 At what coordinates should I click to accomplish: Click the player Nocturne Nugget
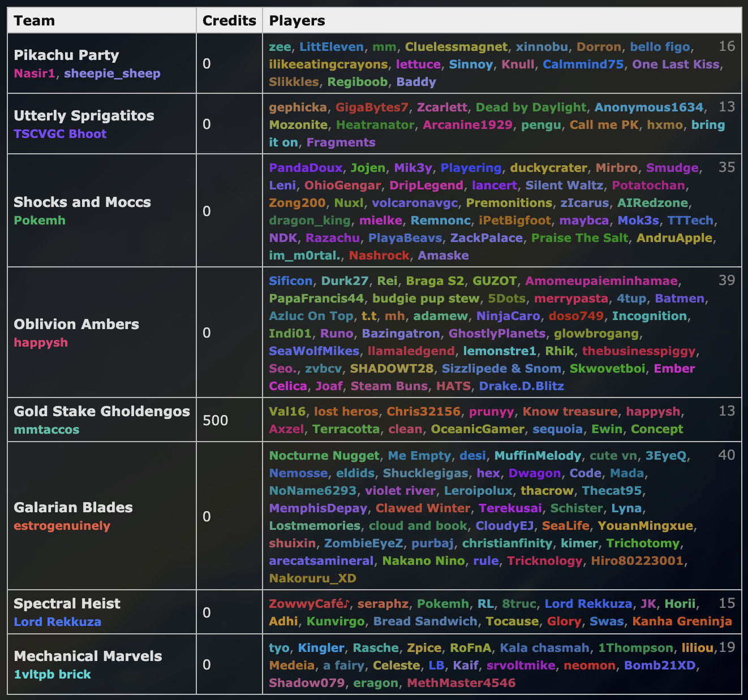click(324, 456)
